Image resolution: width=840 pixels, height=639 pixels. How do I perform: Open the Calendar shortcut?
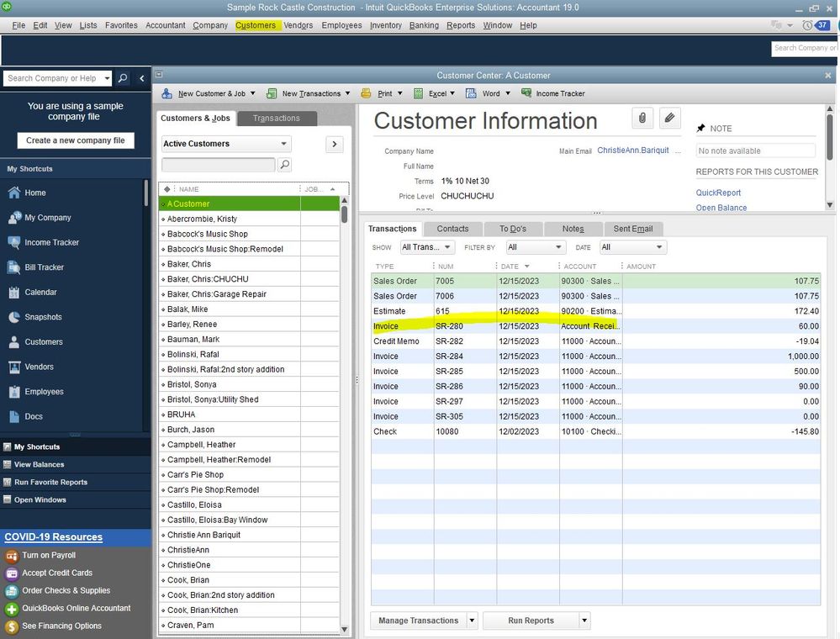point(40,293)
